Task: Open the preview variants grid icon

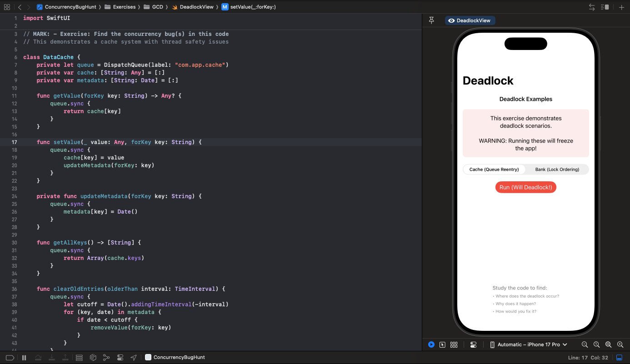Action: (x=454, y=344)
